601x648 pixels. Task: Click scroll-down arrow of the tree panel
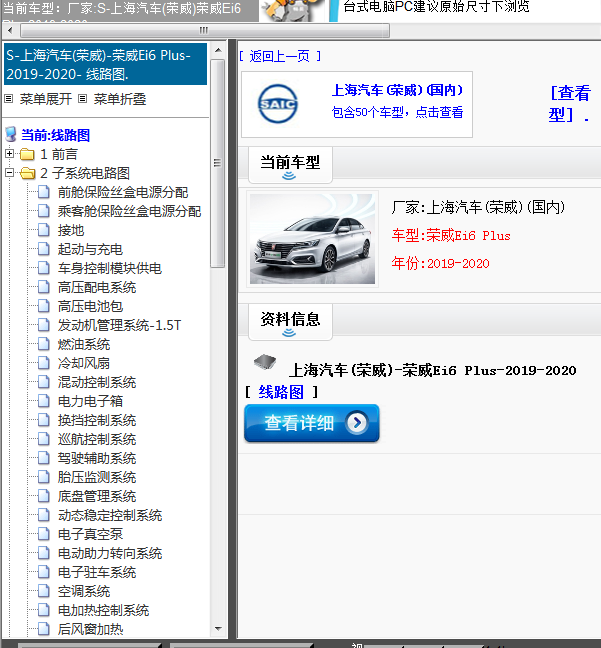(218, 629)
